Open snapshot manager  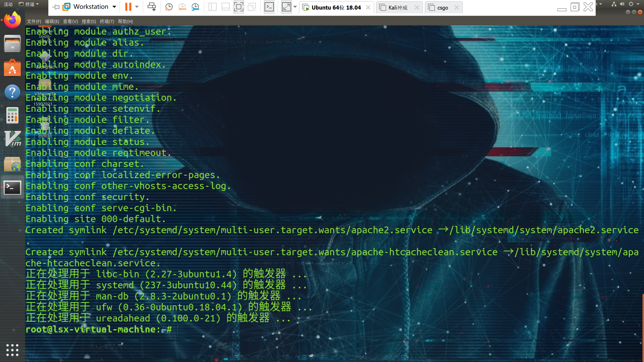[x=195, y=7]
